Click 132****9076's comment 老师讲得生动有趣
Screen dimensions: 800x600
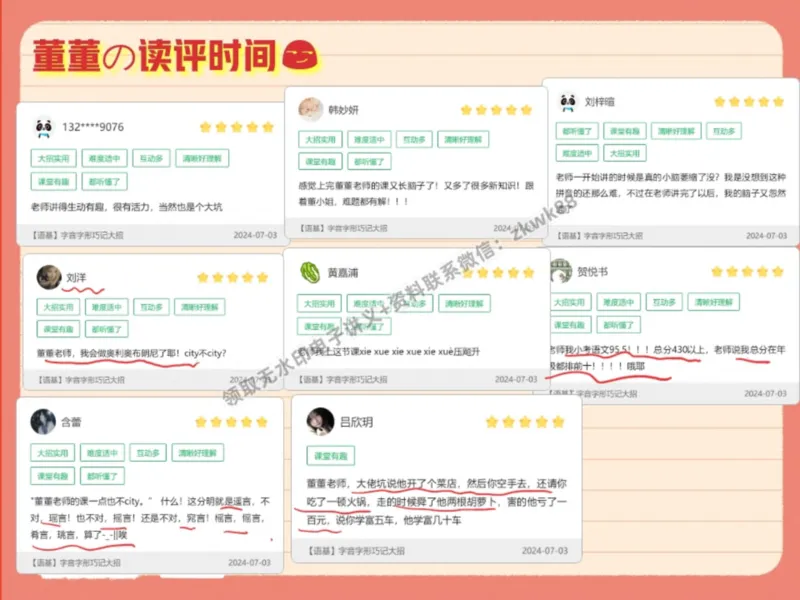pos(127,207)
